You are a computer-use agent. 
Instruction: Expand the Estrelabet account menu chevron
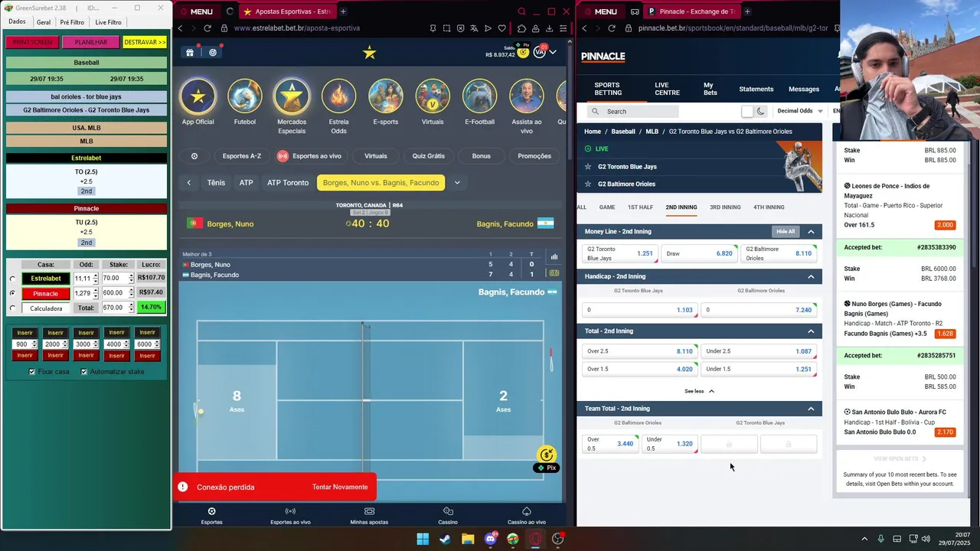pos(553,52)
